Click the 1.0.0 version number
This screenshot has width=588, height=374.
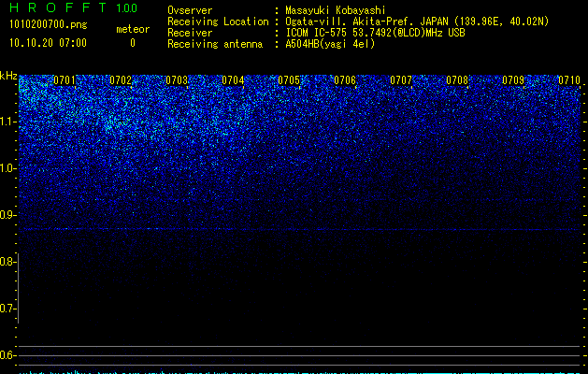click(x=127, y=8)
